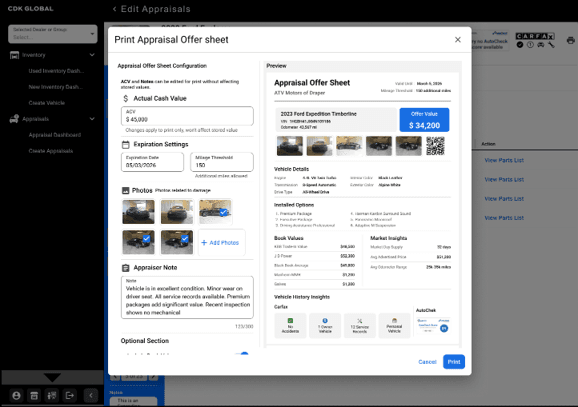Click the QR code in preview
The height and width of the screenshot is (407, 578).
pos(435,146)
